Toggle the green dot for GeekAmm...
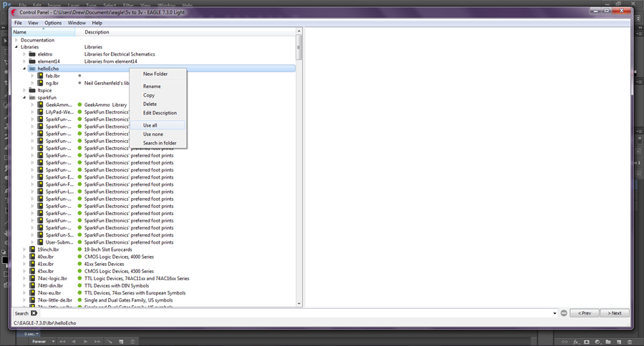 click(x=79, y=104)
